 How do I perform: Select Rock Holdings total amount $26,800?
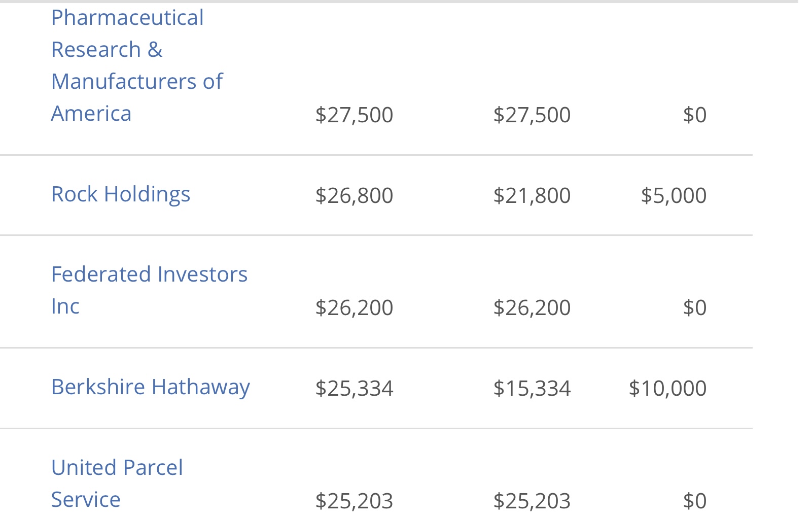(x=354, y=195)
